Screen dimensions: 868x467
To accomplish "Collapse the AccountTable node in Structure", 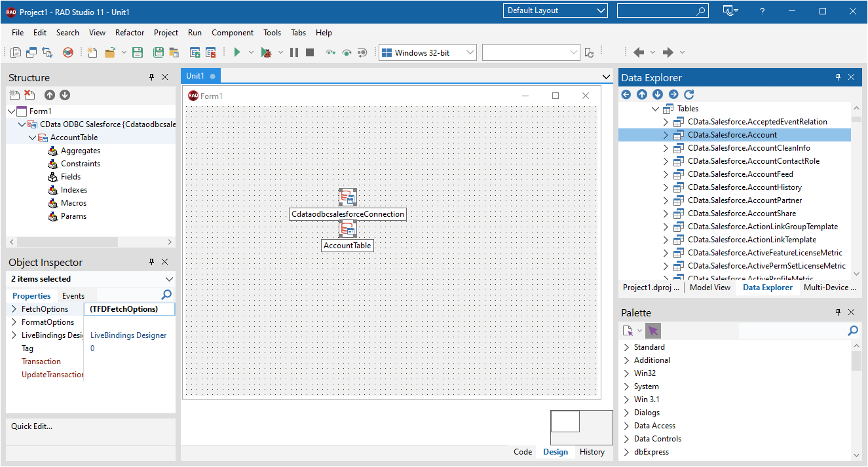I will tap(33, 138).
